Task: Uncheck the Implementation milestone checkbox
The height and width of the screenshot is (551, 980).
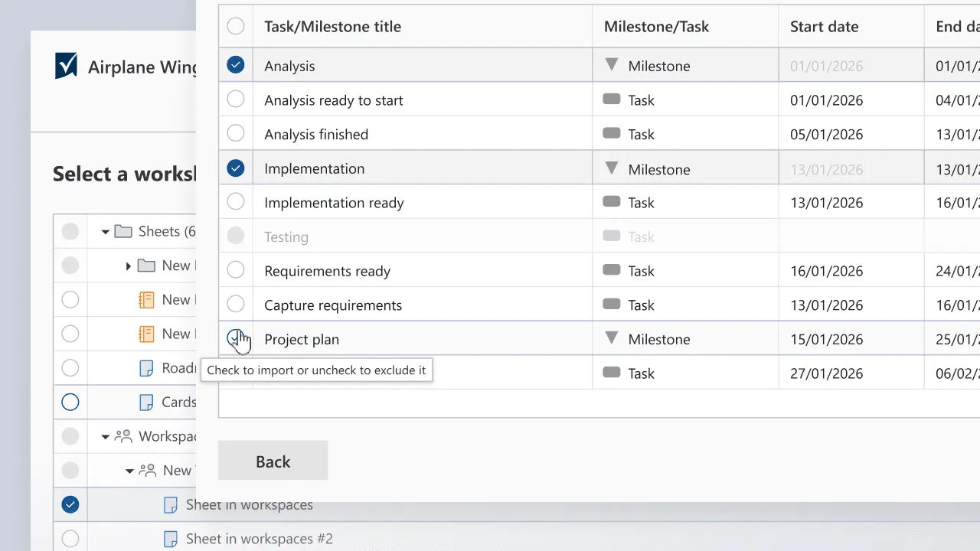Action: [x=236, y=168]
